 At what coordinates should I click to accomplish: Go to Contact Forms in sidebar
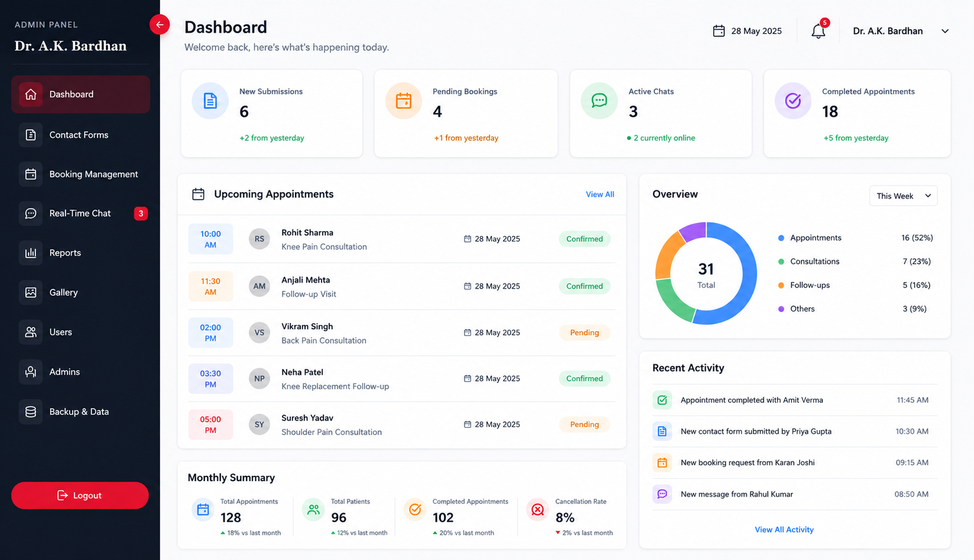[x=81, y=135]
